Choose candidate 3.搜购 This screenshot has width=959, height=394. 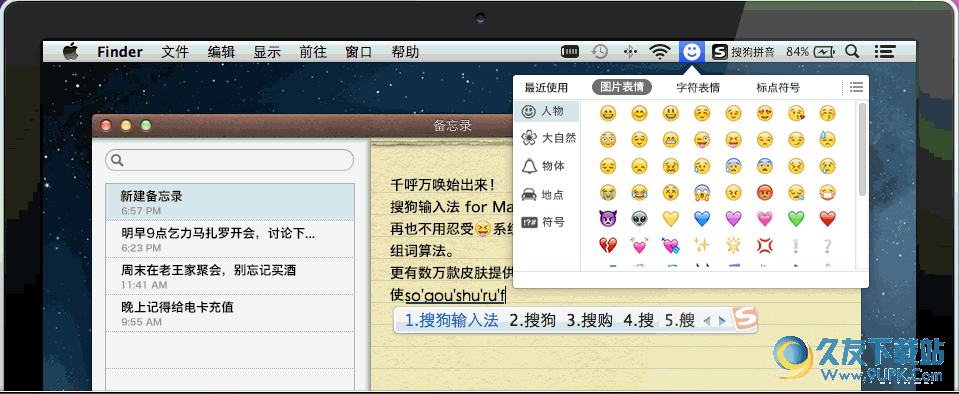tap(590, 320)
